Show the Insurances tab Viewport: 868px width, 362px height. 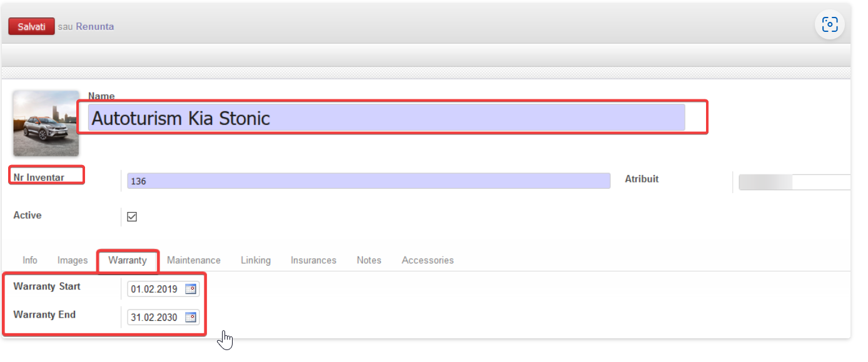point(313,260)
